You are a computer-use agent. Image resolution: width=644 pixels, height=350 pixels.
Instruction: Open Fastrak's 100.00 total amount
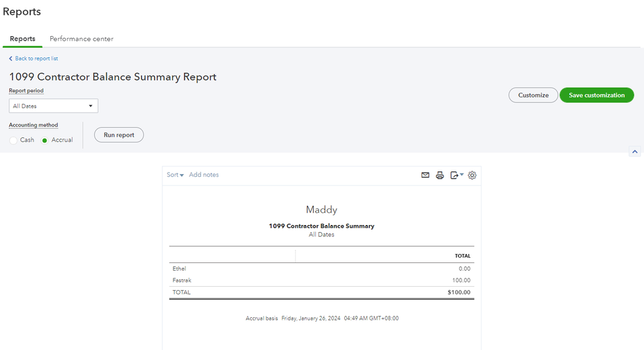(x=461, y=280)
